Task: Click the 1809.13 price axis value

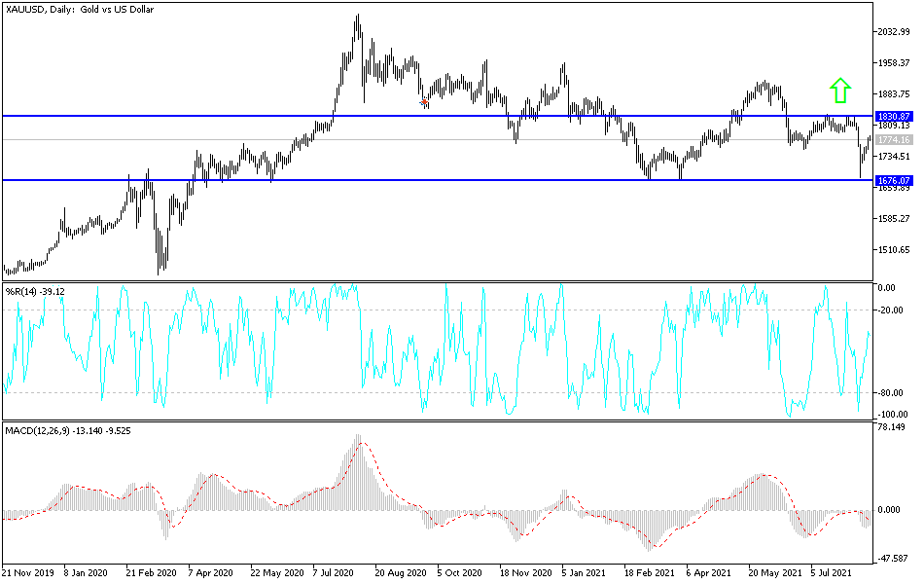Action: [x=894, y=126]
